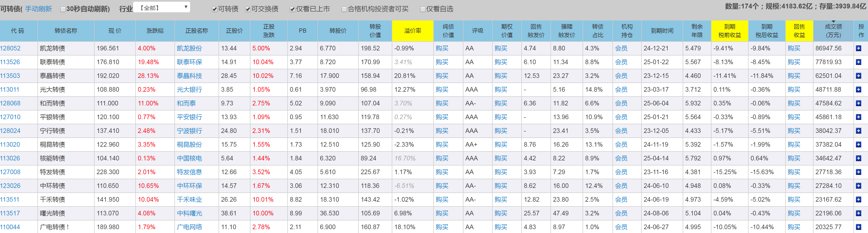This screenshot has height=233, width=868.
Task: Click 期权价值 购买 link for 联泰转债
Action: coord(501,62)
